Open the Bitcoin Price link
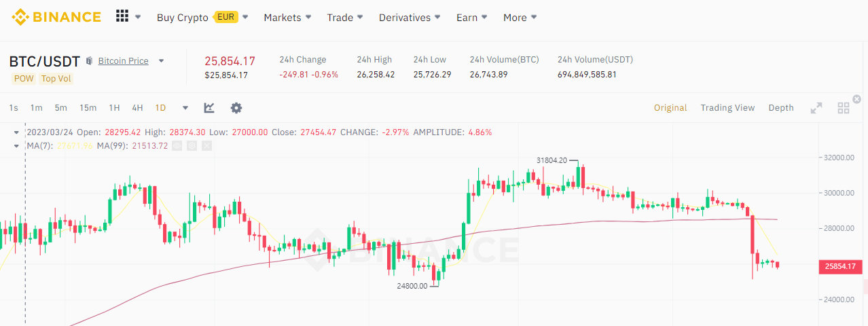 click(123, 61)
